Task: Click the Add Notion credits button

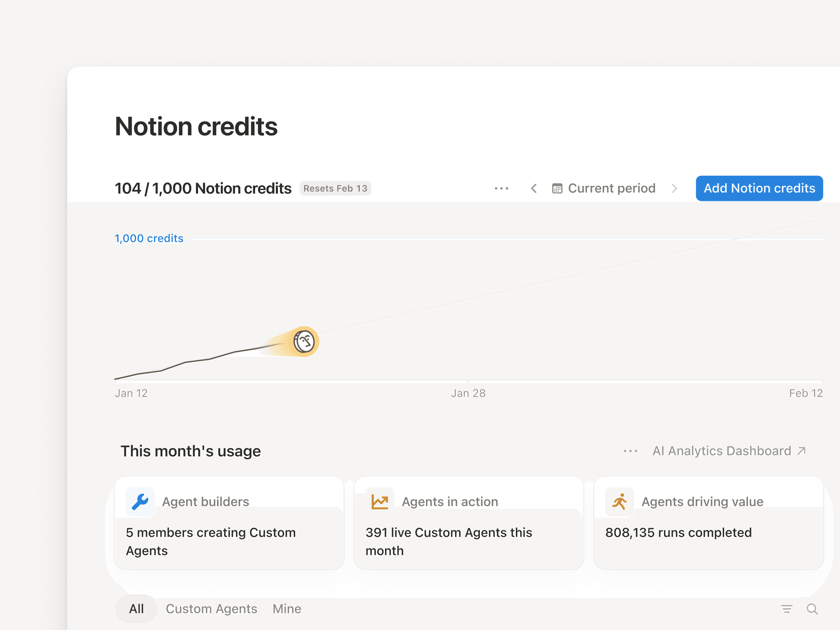Action: pyautogui.click(x=759, y=188)
